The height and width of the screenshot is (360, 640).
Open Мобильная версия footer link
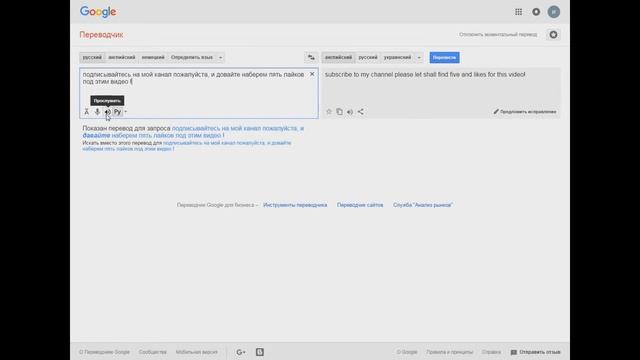(197, 352)
